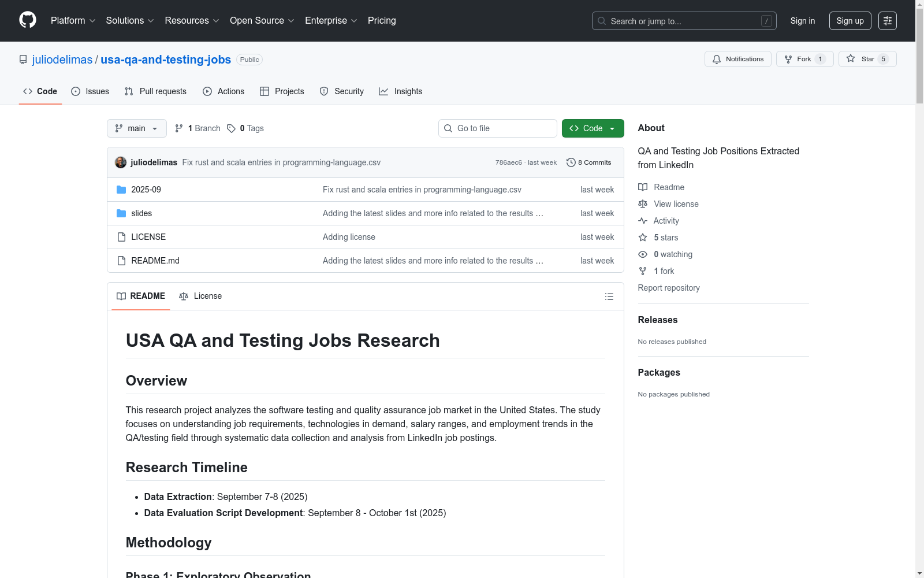Click the Packages heading link
Image resolution: width=924 pixels, height=578 pixels.
[659, 372]
